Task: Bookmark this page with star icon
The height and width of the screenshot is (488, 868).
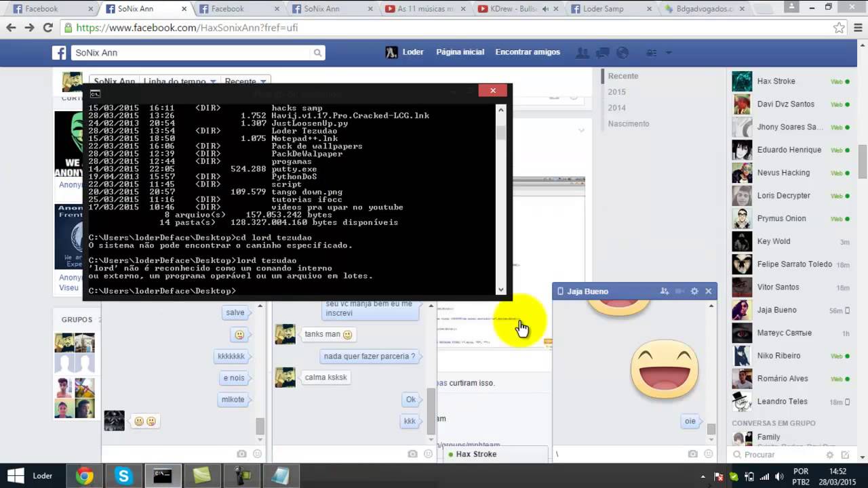Action: pyautogui.click(x=839, y=28)
